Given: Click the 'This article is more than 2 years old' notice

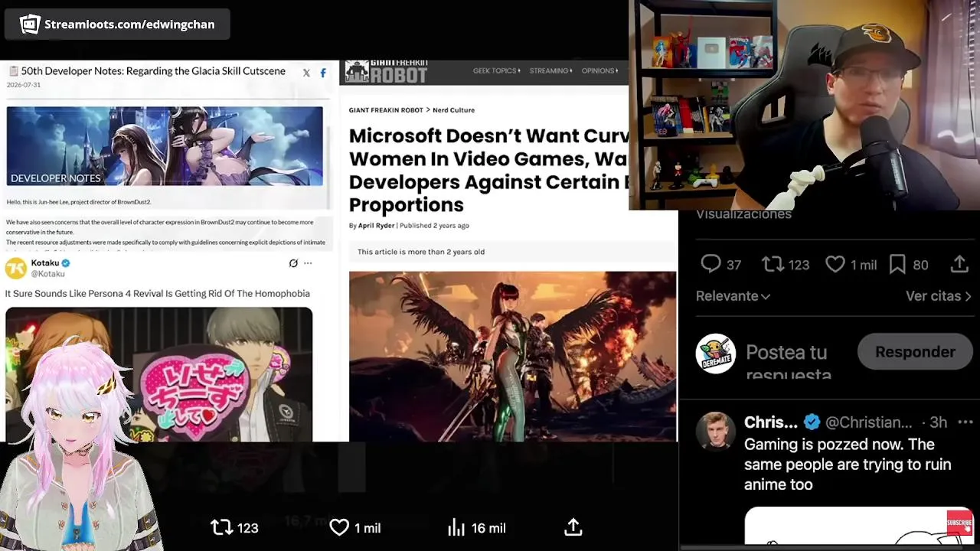Looking at the screenshot, I should point(421,252).
